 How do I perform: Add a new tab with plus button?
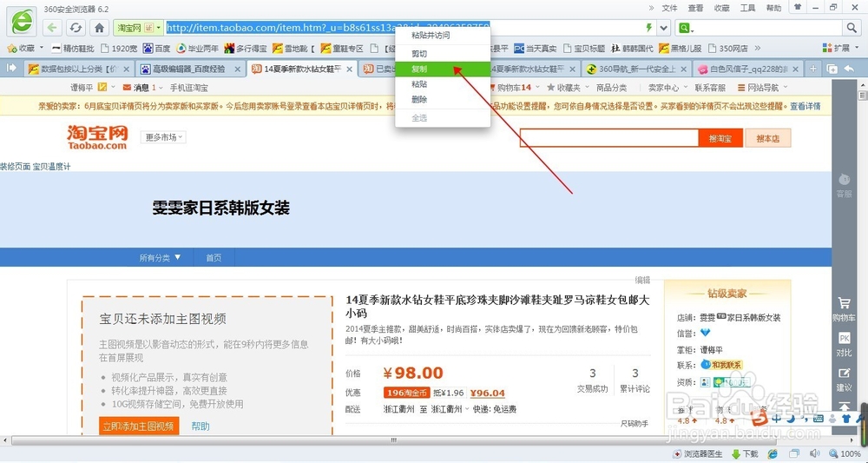813,69
